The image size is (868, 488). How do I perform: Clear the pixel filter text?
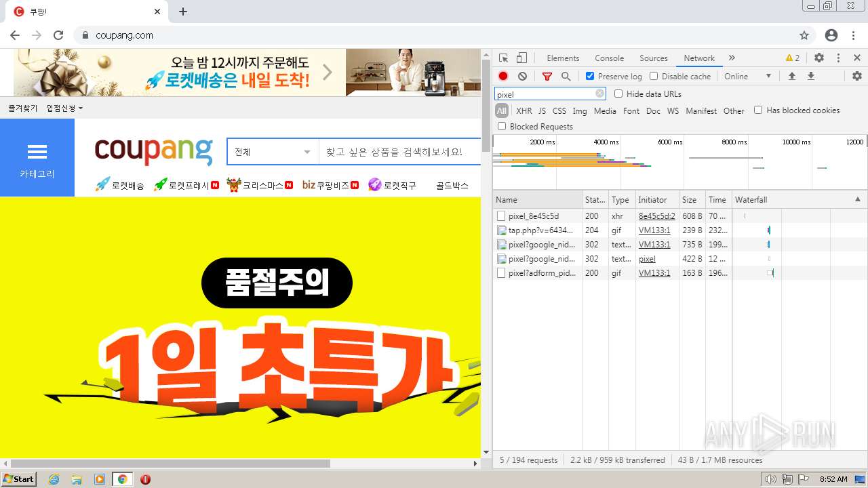click(599, 94)
